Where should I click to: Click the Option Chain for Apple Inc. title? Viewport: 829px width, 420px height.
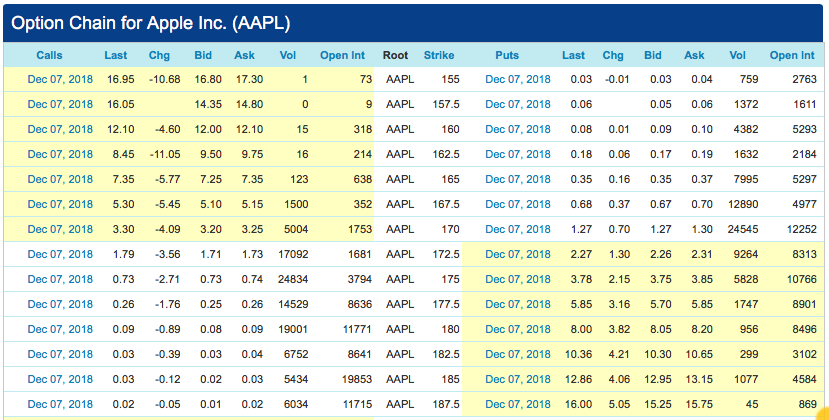coord(151,23)
